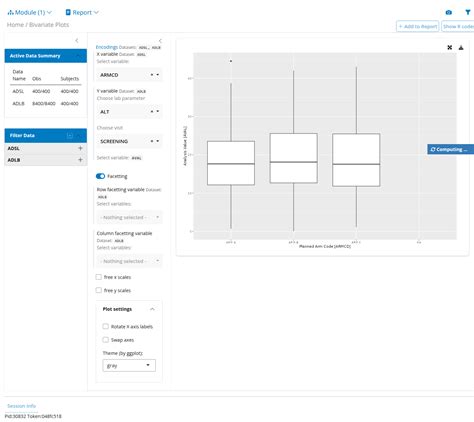The image size is (474, 422).
Task: Click the Add to Report button
Action: pyautogui.click(x=418, y=26)
